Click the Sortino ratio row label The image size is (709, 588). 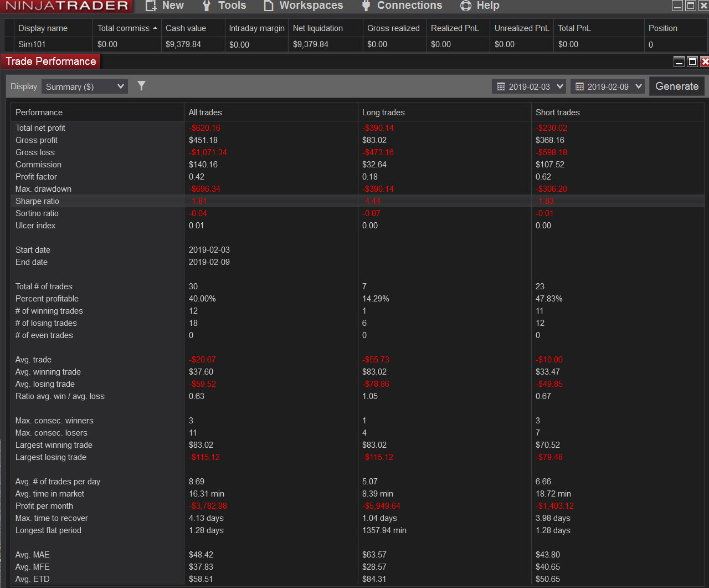click(x=37, y=213)
